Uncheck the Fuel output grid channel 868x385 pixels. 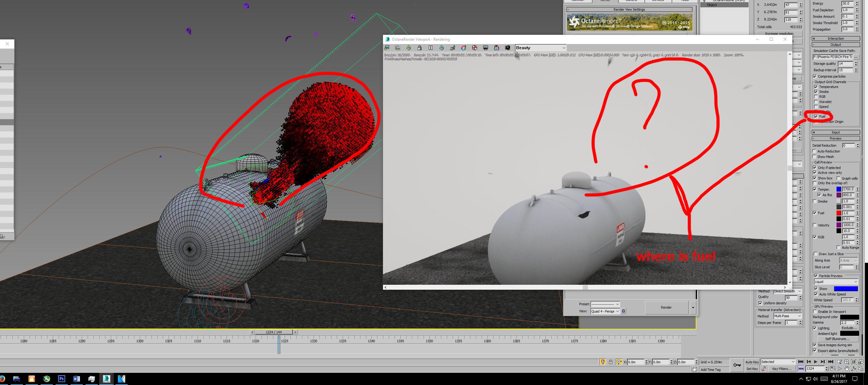tap(816, 116)
